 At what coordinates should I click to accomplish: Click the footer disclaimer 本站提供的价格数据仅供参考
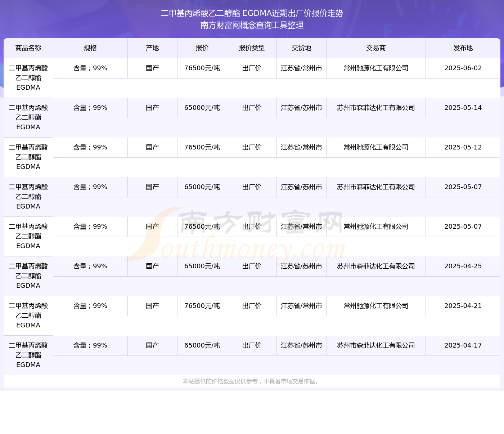252,381
